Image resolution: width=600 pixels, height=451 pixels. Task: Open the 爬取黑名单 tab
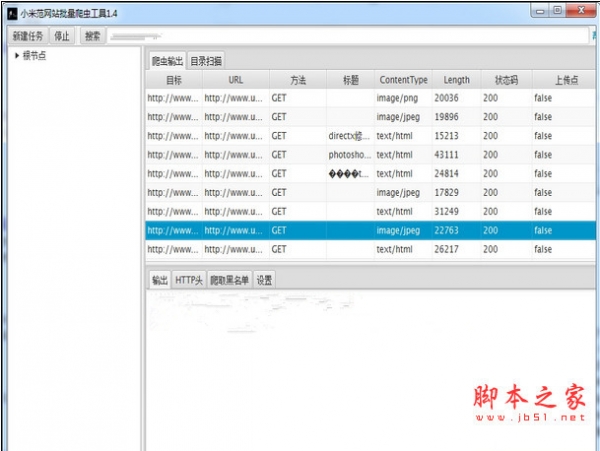[228, 280]
